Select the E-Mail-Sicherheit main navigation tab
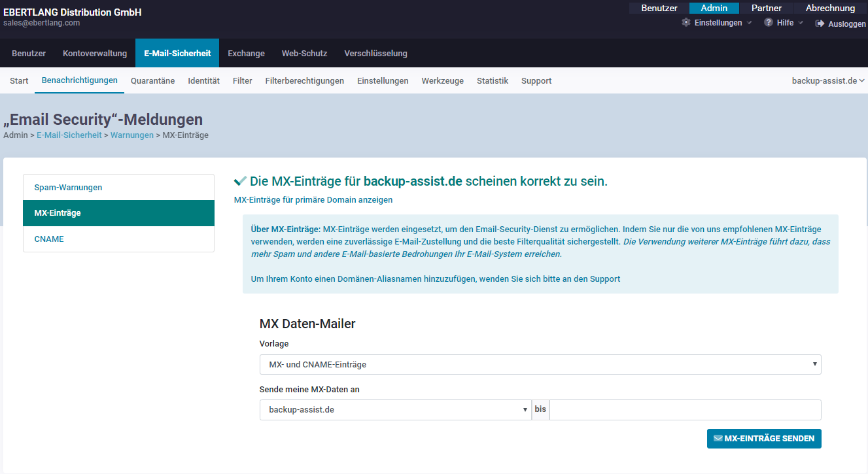This screenshot has height=474, width=868. pos(177,53)
